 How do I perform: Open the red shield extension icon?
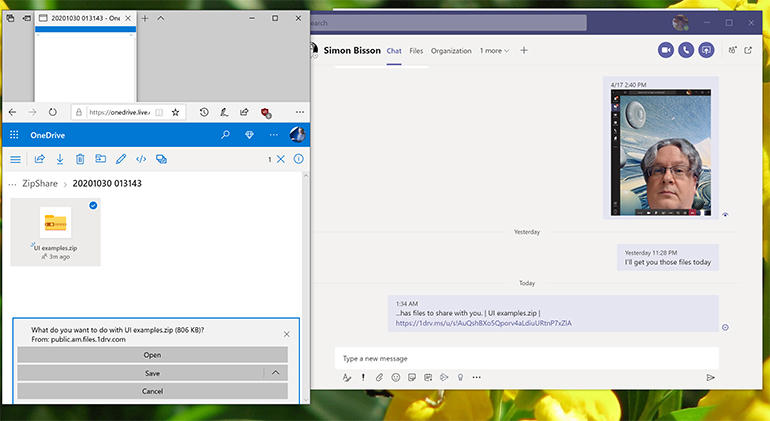coord(266,113)
